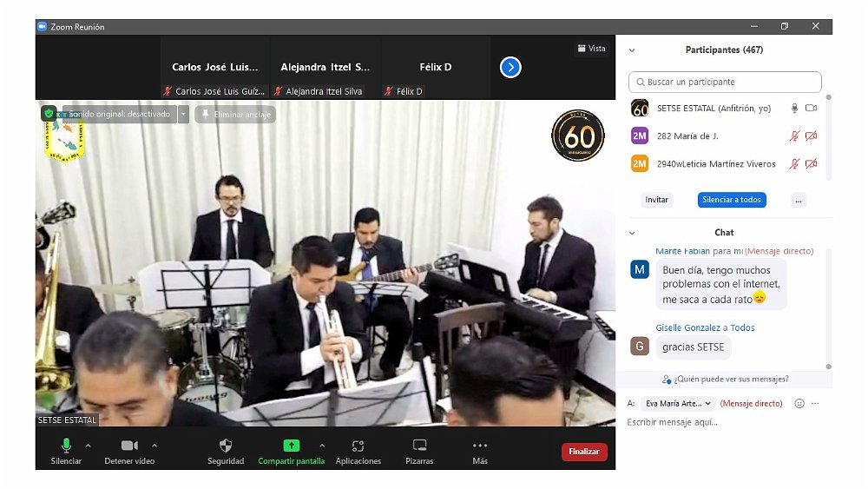The image size is (868, 489).
Task: Expand audio options arrow beside Silenciar
Action: click(x=88, y=445)
